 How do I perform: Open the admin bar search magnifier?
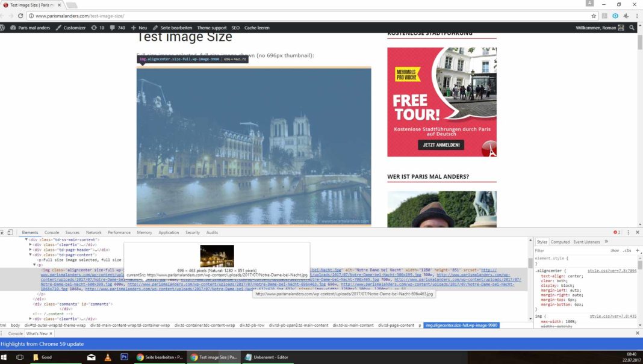point(632,28)
